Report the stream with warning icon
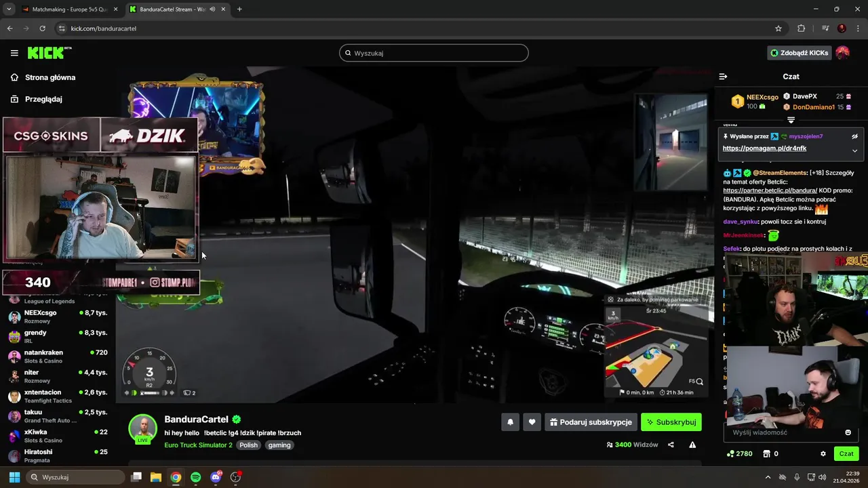Screen dimensions: 868x488 tap(692, 445)
